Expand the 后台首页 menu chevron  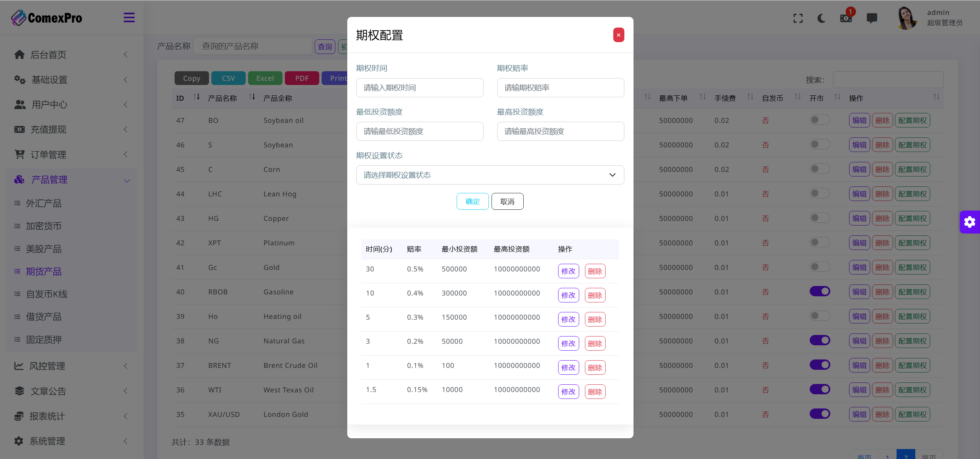(x=126, y=55)
